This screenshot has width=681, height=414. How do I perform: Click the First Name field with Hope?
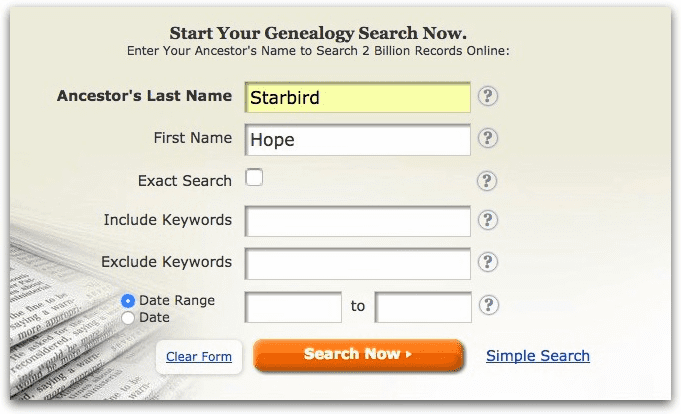click(x=357, y=140)
